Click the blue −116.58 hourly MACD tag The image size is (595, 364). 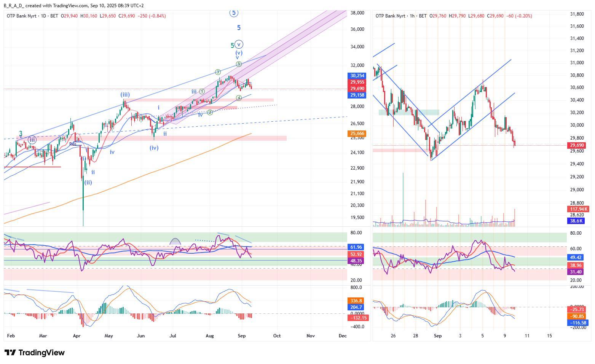(578, 323)
